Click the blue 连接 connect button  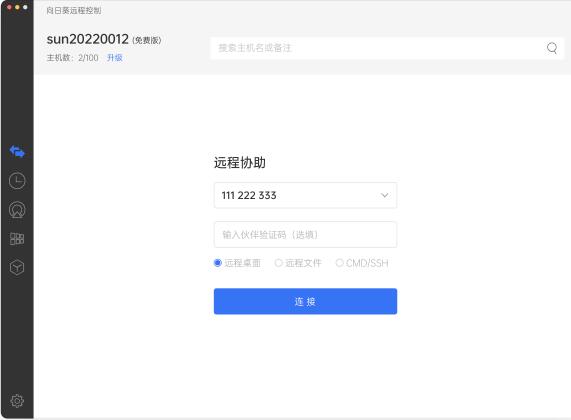305,301
